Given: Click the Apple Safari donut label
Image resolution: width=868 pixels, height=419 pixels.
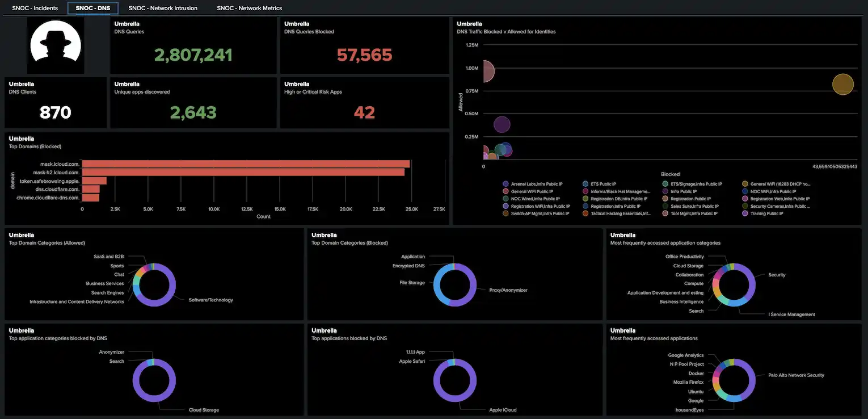Looking at the screenshot, I should (412, 361).
